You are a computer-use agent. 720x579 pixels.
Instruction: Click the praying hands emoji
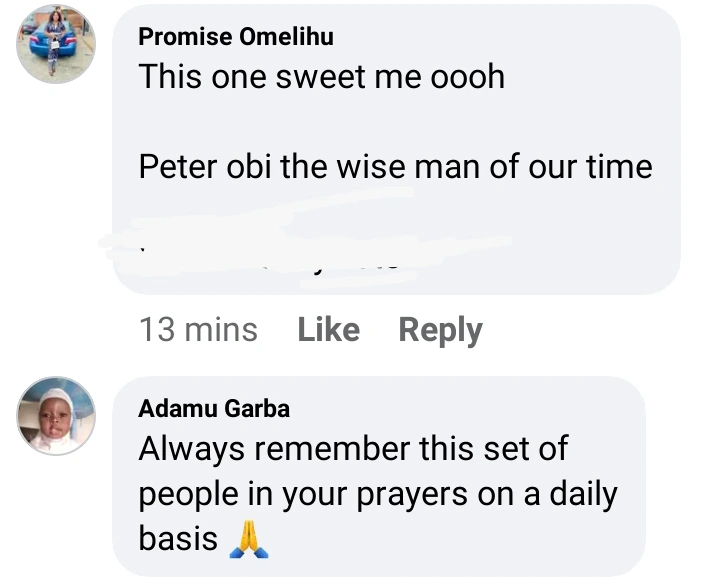[x=250, y=541]
